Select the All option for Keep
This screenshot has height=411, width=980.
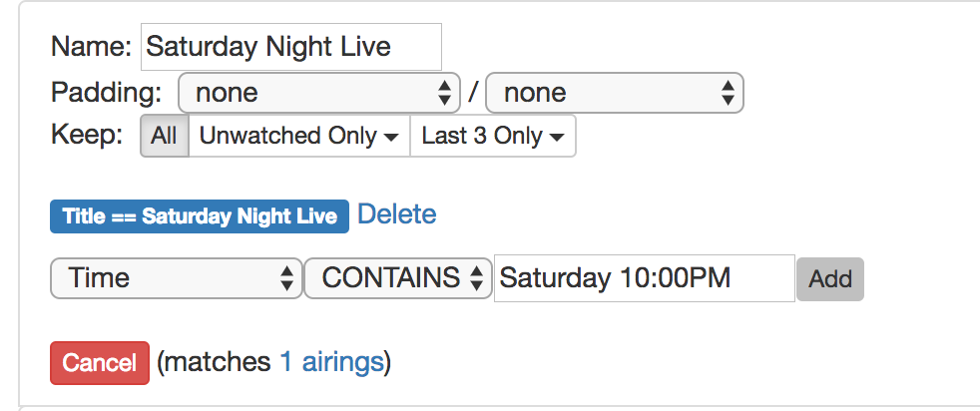tap(164, 137)
